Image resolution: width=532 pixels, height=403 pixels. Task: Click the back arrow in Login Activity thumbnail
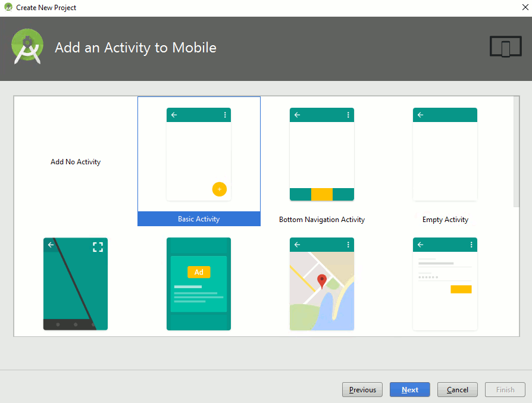(420, 245)
